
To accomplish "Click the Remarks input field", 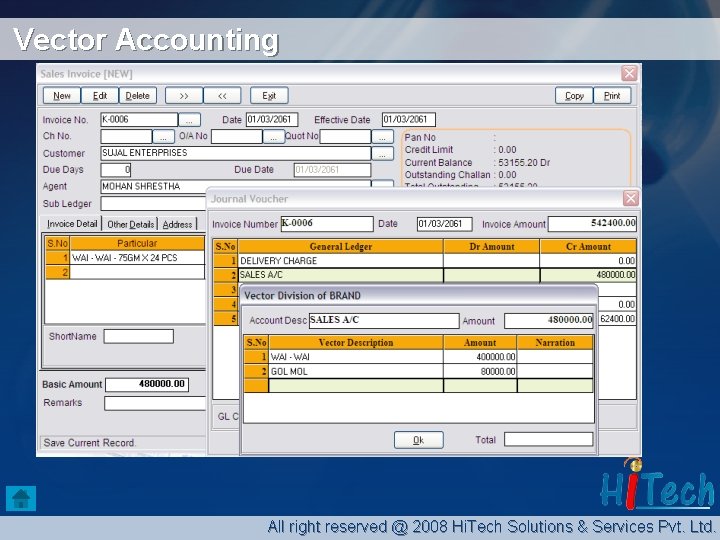I will click(x=155, y=403).
